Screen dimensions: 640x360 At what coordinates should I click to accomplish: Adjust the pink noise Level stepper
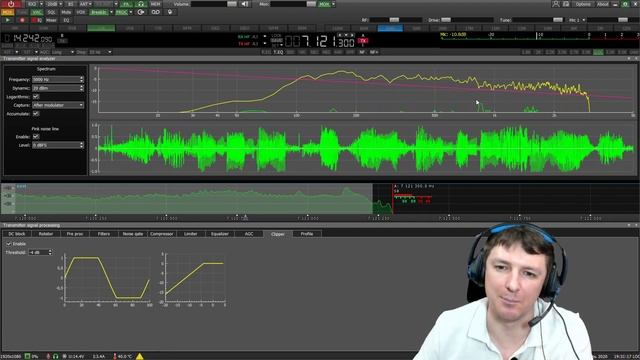[82, 145]
